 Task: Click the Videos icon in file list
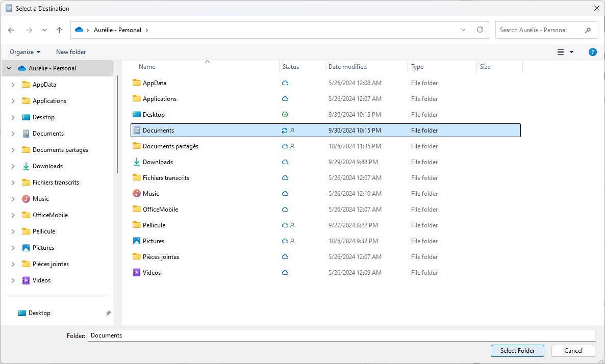(136, 273)
